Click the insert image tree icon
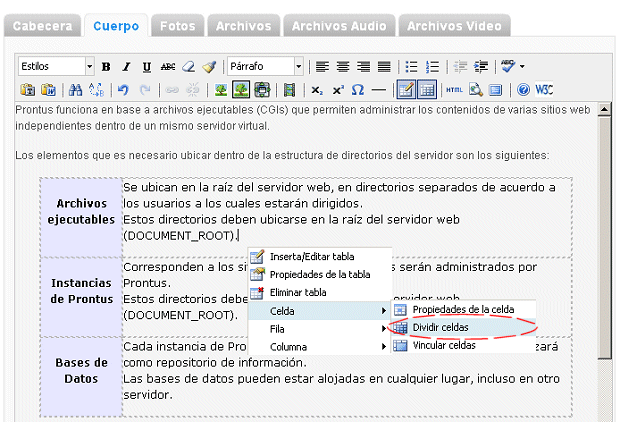Screen dimensions: 620x422 coord(220,90)
